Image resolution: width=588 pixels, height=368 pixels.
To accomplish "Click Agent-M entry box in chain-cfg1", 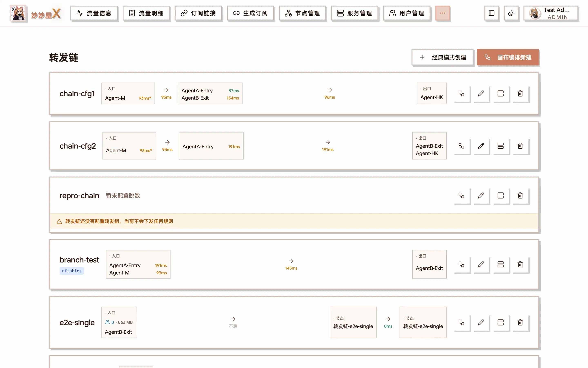I will 128,93.
